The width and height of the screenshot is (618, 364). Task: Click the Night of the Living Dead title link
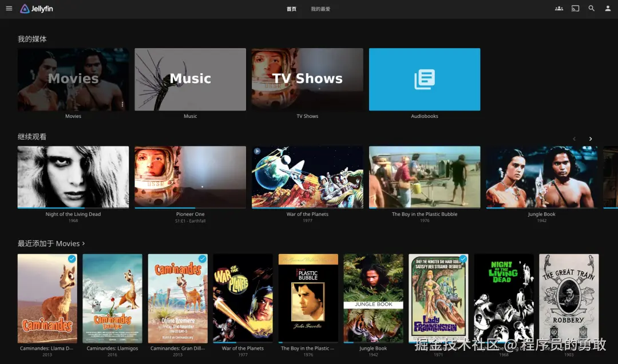click(73, 214)
